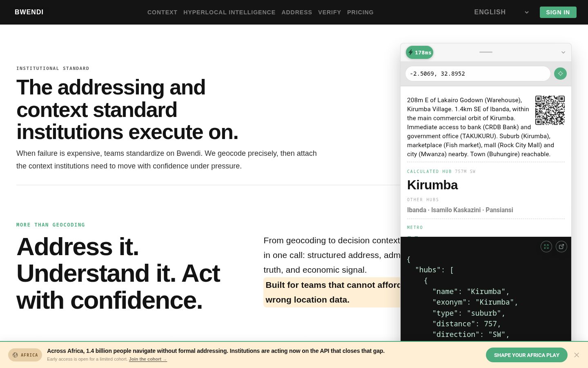Image resolution: width=588 pixels, height=368 pixels.
Task: Open the ADDRESS nav item
Action: [297, 12]
